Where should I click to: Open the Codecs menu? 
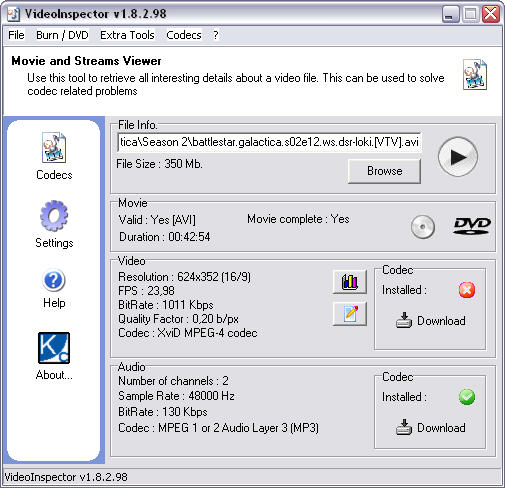[184, 35]
